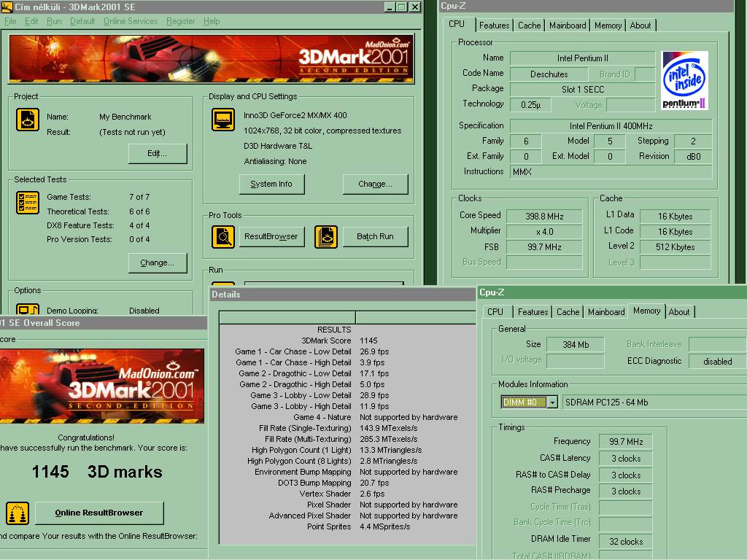Screen dimensions: 747x560
Task: Click the 1145 3D marks score text
Action: click(97, 472)
